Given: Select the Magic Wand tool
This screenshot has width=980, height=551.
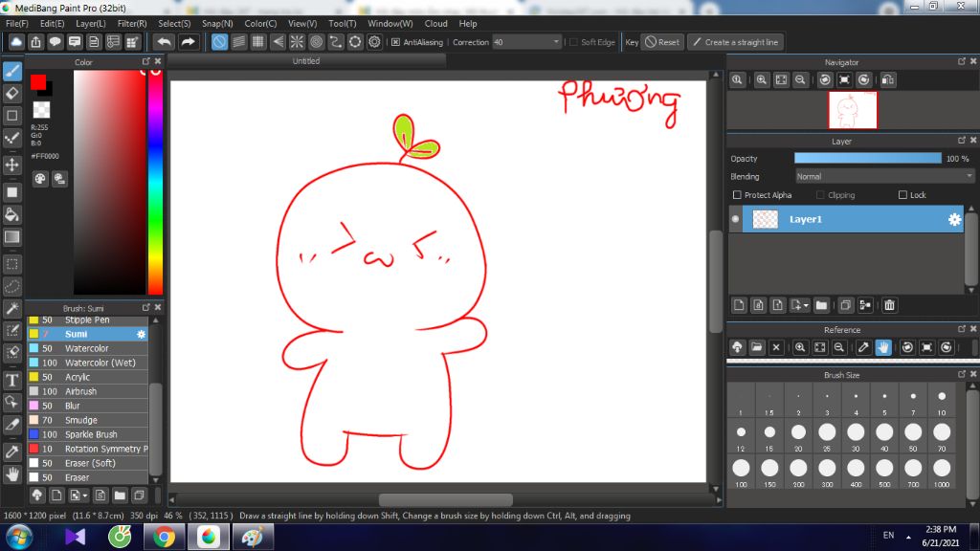Looking at the screenshot, I should [x=12, y=309].
